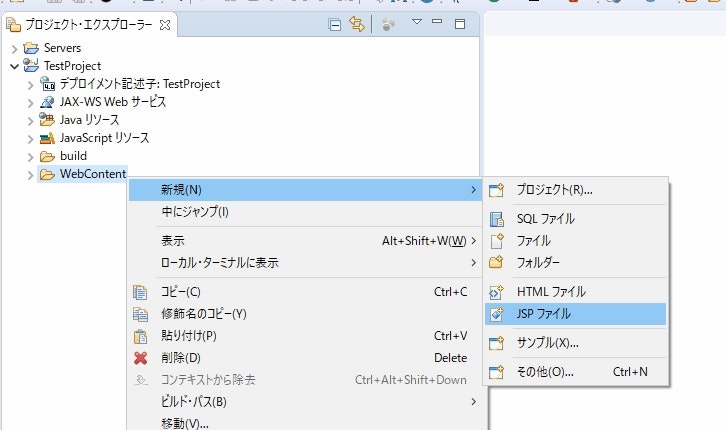
Task: Click the new project wizard icon
Action: coord(496,190)
